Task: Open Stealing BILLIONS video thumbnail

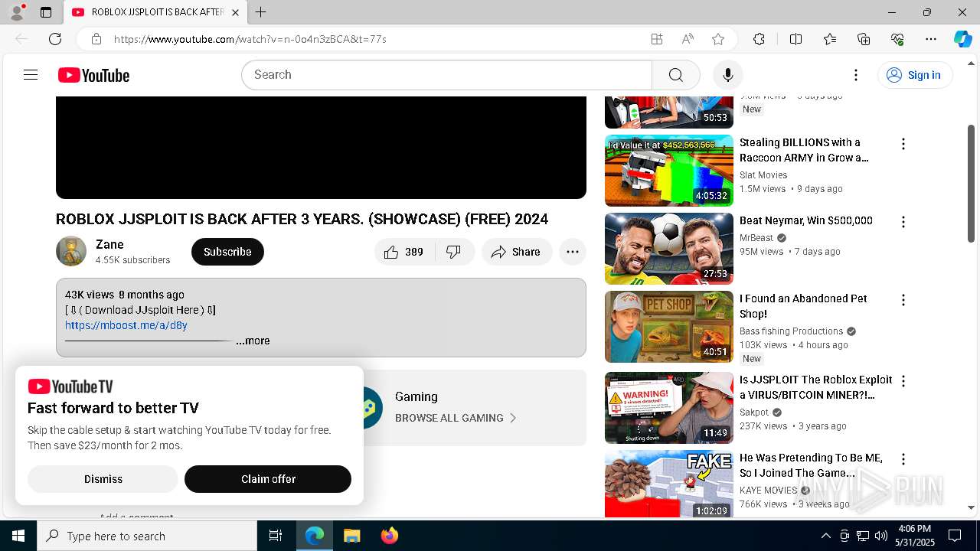Action: coord(669,171)
